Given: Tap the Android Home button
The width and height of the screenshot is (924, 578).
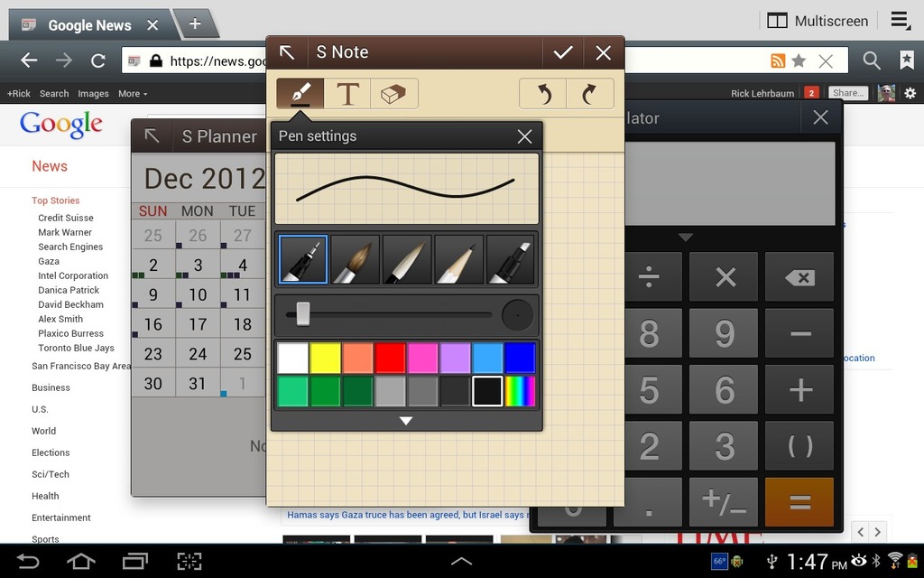Looking at the screenshot, I should [81, 561].
